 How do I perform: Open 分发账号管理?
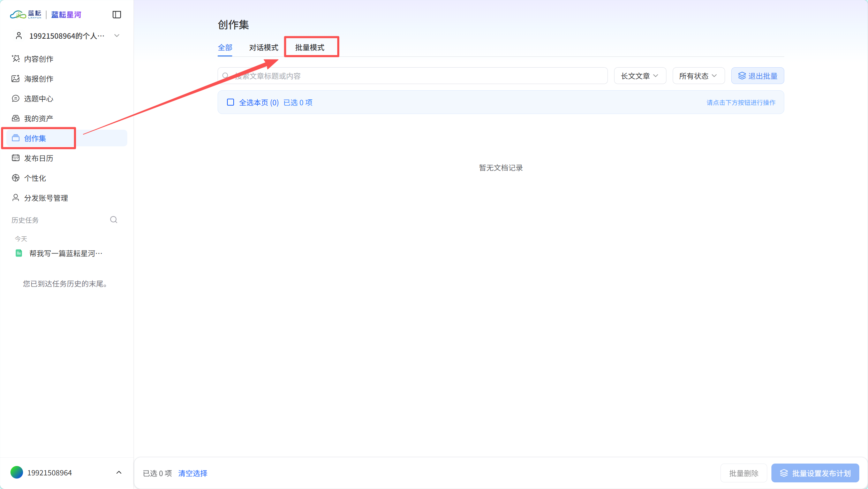click(46, 198)
